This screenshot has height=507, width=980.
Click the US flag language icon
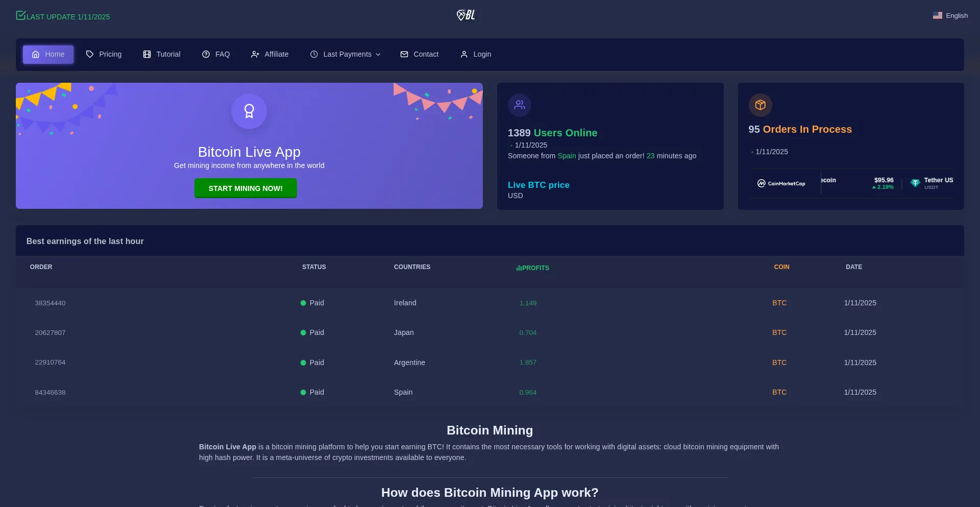[938, 15]
